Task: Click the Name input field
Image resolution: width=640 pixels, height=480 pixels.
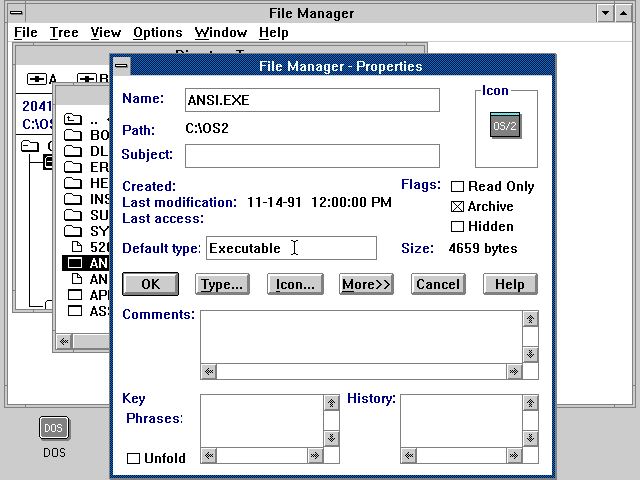Action: tap(312, 100)
